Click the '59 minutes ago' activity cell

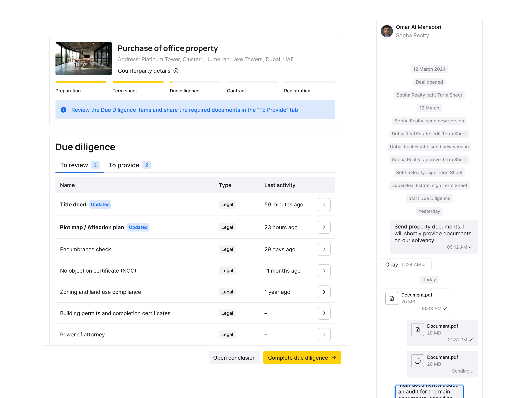pyautogui.click(x=284, y=205)
